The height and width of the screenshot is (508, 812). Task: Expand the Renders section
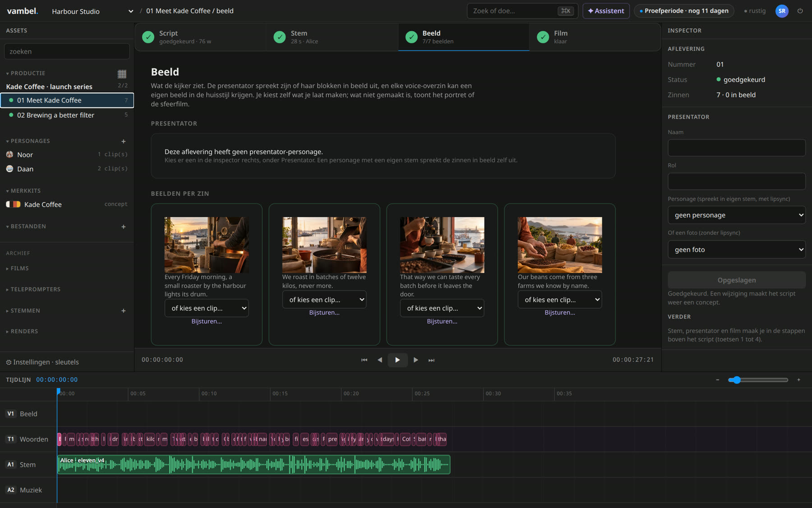(22, 331)
